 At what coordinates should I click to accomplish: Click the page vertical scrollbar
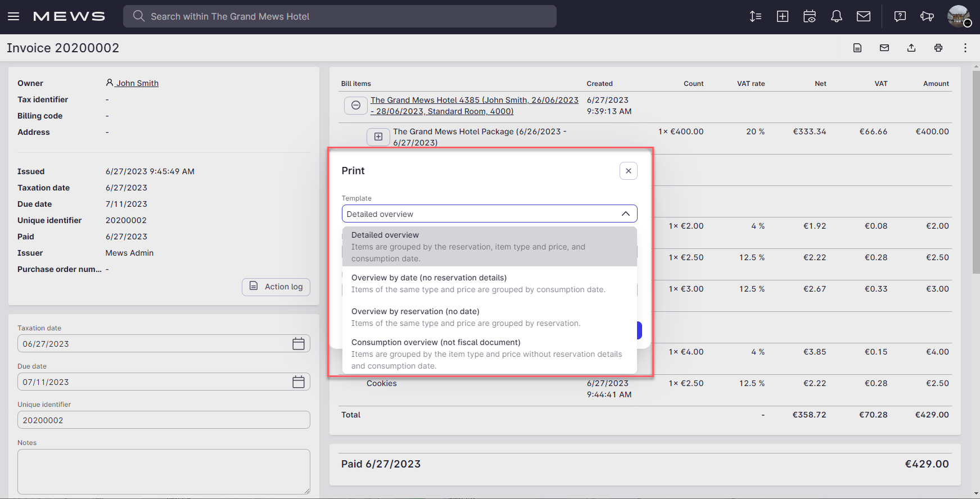click(x=976, y=171)
